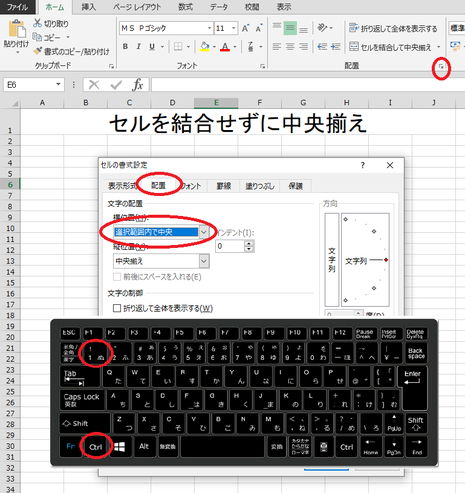Click the Top Align icon
The height and width of the screenshot is (493, 465).
[277, 28]
